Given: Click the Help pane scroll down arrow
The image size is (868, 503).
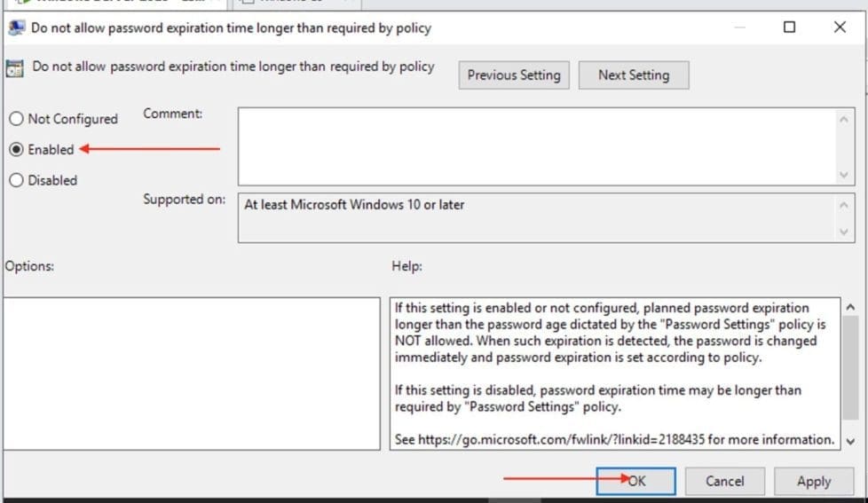Looking at the screenshot, I should (x=850, y=441).
